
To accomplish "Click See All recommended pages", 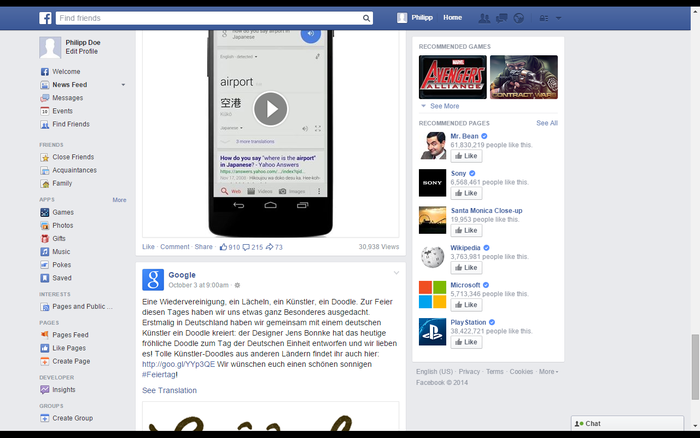I will tap(547, 123).
